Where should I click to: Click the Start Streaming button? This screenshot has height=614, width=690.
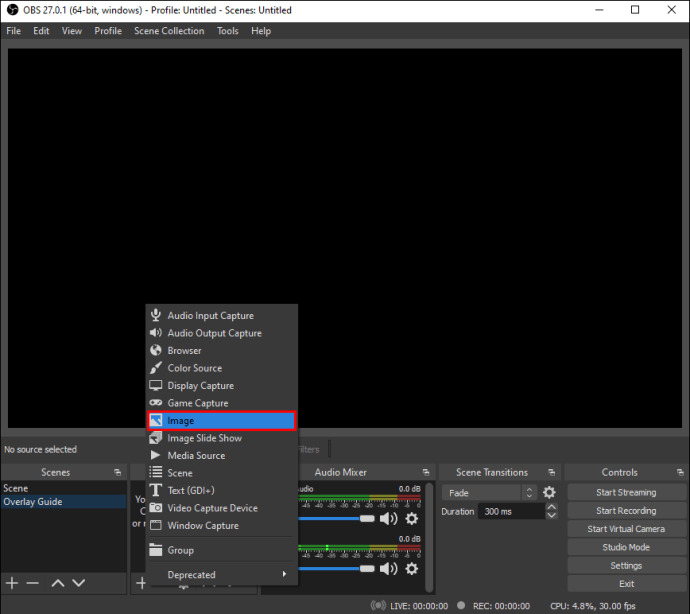click(x=626, y=493)
